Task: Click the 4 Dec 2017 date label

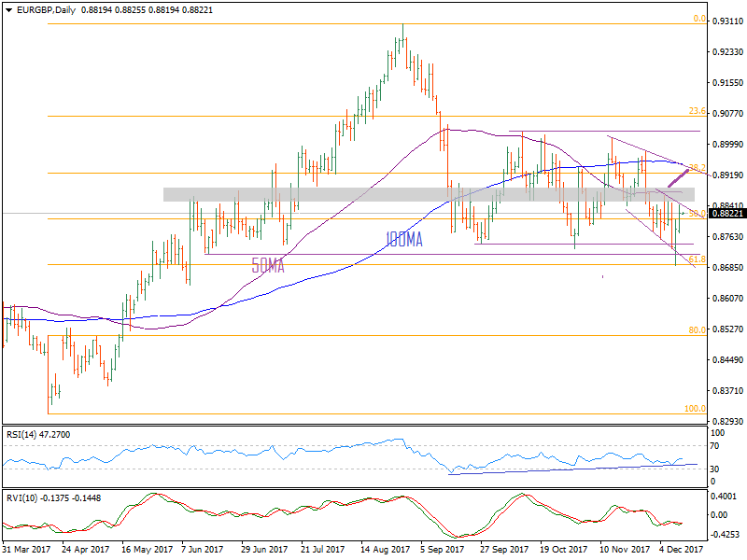Action: [681, 551]
